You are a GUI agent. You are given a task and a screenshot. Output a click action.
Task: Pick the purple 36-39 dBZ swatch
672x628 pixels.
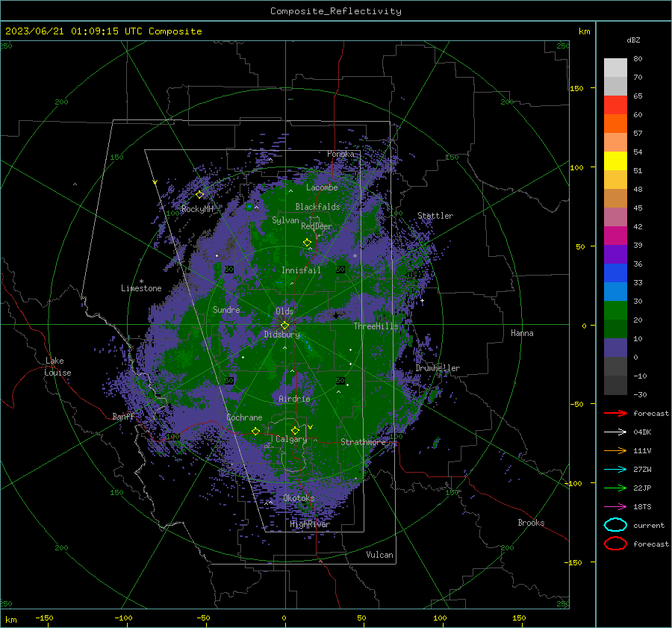pos(615,254)
